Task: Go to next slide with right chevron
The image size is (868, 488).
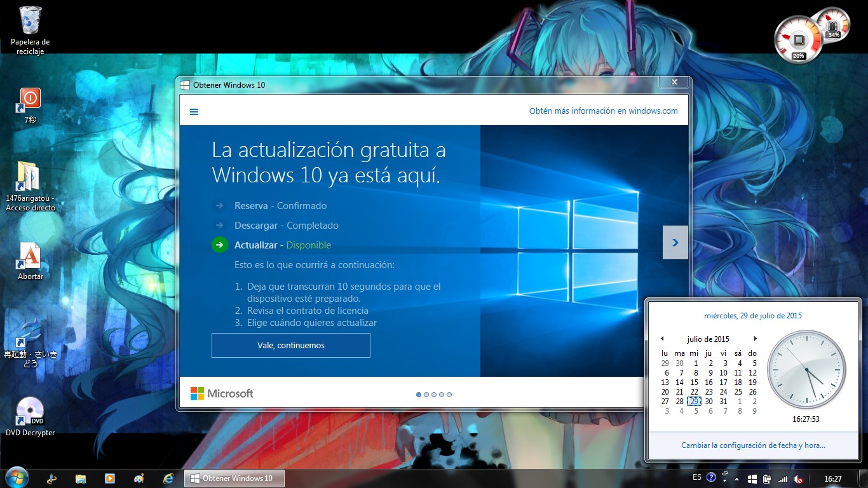Action: point(675,242)
